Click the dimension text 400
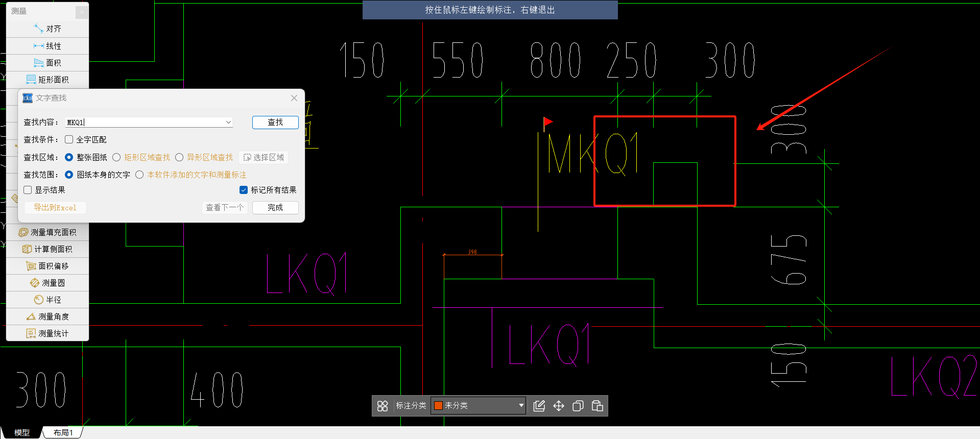The height and width of the screenshot is (439, 980). (217, 389)
